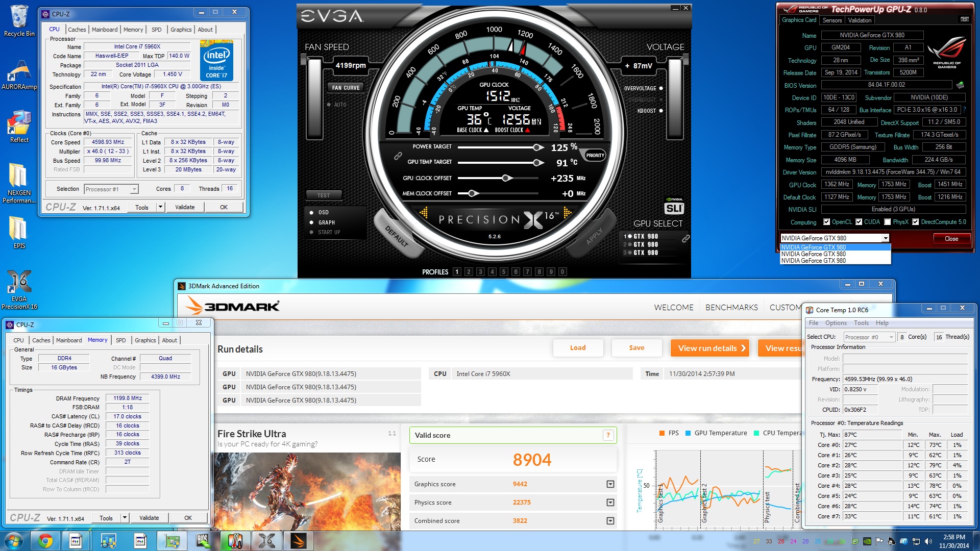Switch to Mainboard tab in top CPU-Z
This screenshot has width=980, height=551.
click(105, 30)
